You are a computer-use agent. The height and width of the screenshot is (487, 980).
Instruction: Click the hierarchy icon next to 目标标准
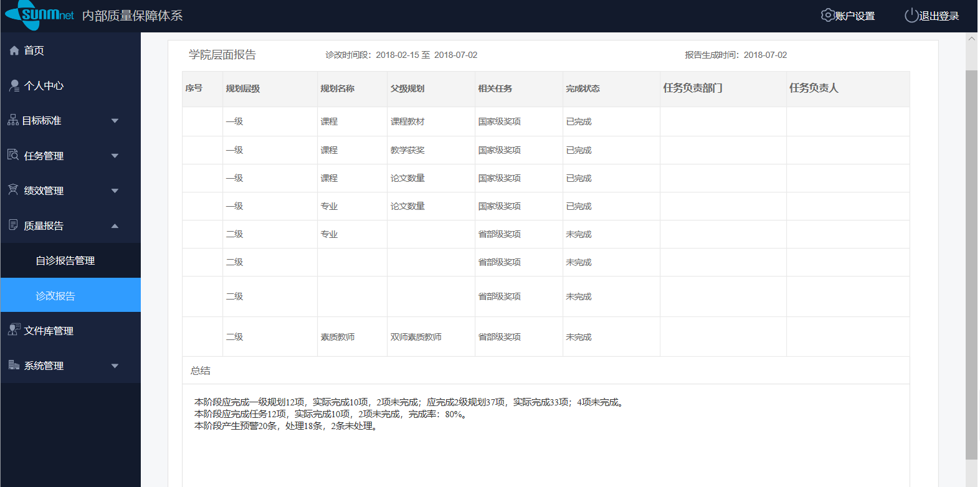[x=13, y=120]
